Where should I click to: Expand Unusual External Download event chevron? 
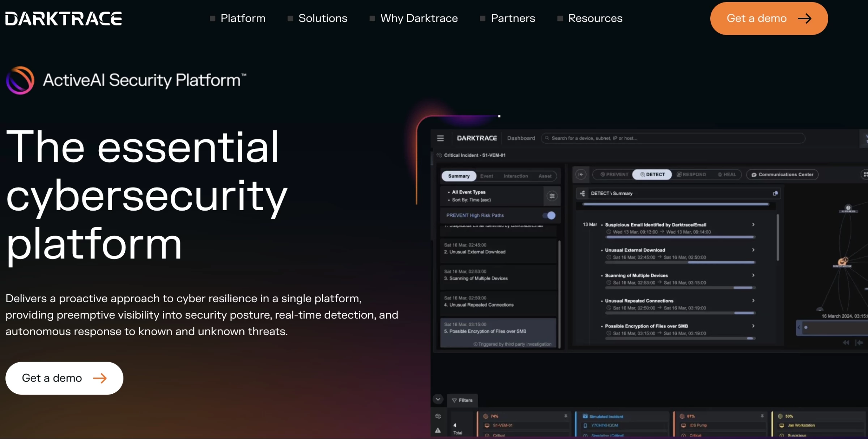tap(753, 250)
